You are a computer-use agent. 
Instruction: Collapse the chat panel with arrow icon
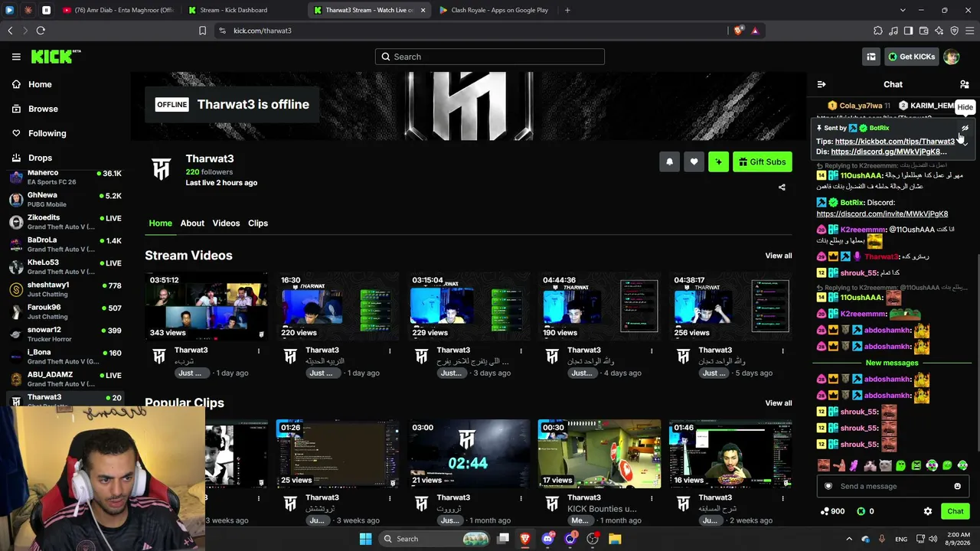(822, 84)
